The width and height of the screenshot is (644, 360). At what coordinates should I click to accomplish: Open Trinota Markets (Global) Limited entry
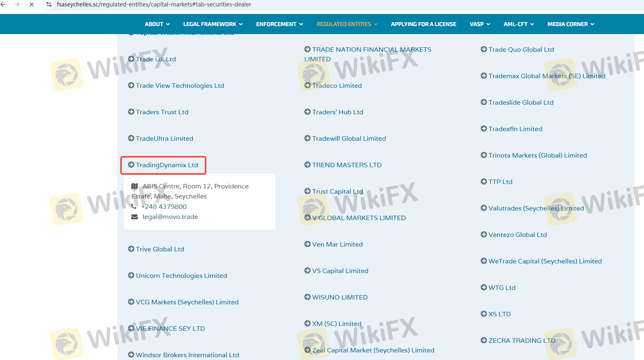tap(538, 155)
